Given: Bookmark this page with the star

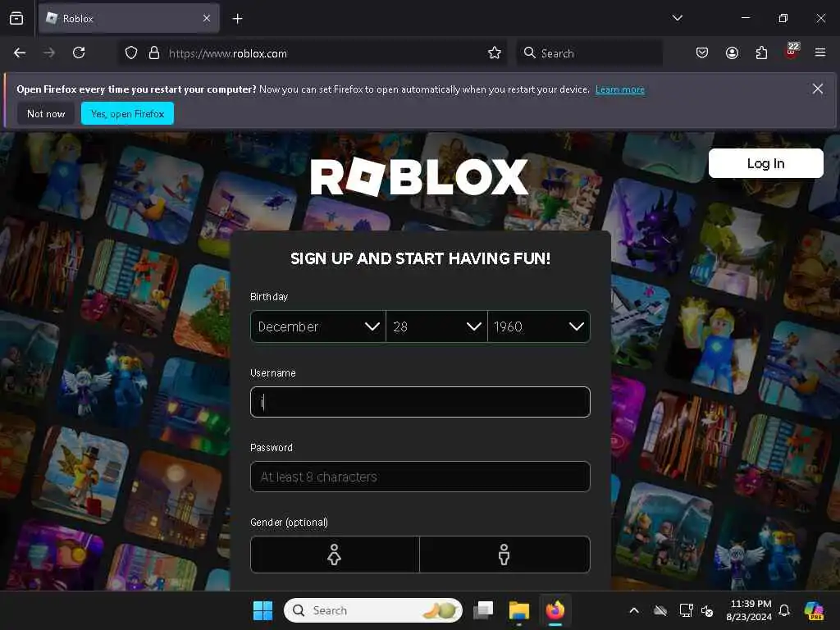Looking at the screenshot, I should 495,53.
